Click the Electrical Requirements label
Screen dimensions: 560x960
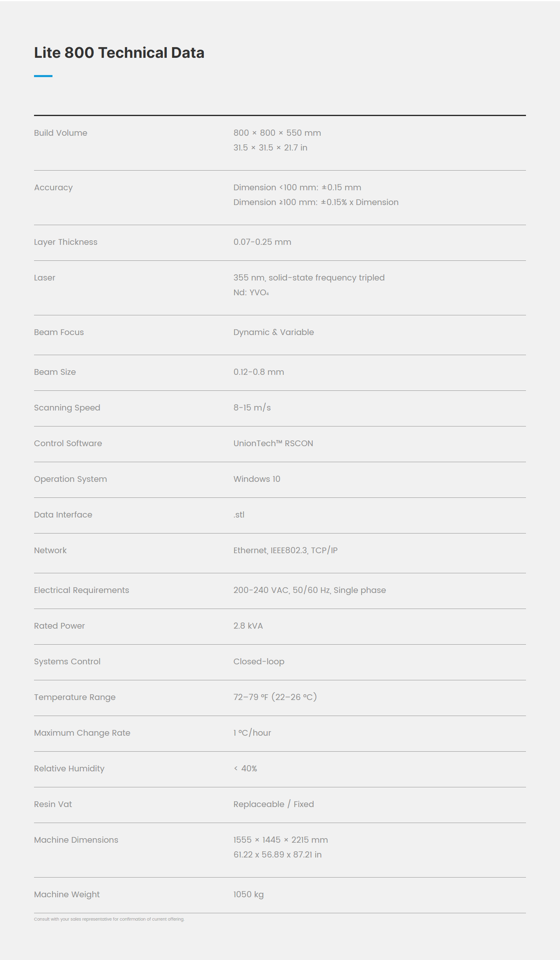(x=82, y=590)
